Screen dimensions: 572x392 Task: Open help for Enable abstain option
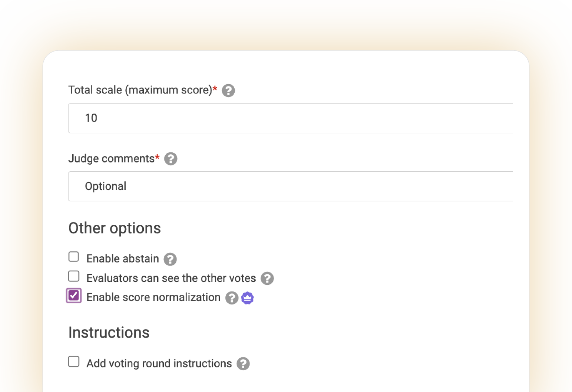[170, 259]
